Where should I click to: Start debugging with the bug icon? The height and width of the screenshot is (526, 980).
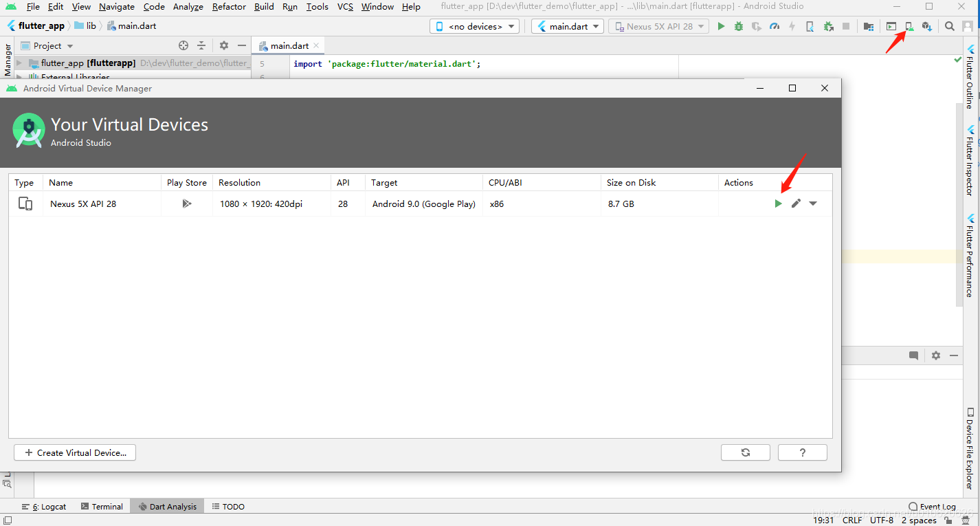739,26
